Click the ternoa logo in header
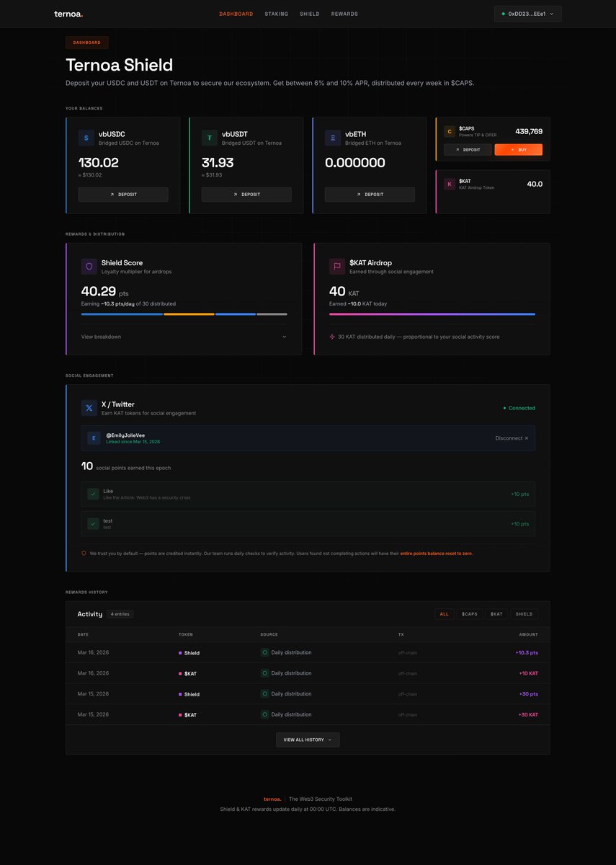Image resolution: width=616 pixels, height=865 pixels. [68, 14]
